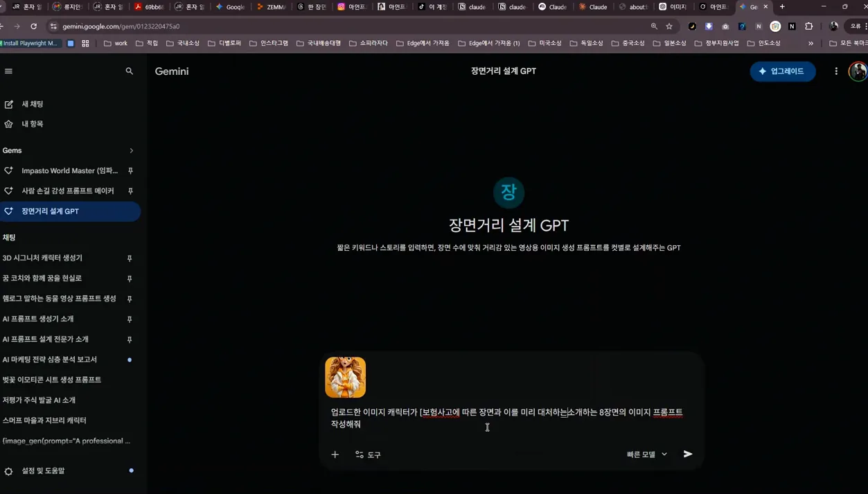Switch to the 류지연 browser tab
The width and height of the screenshot is (868, 494).
tap(67, 7)
